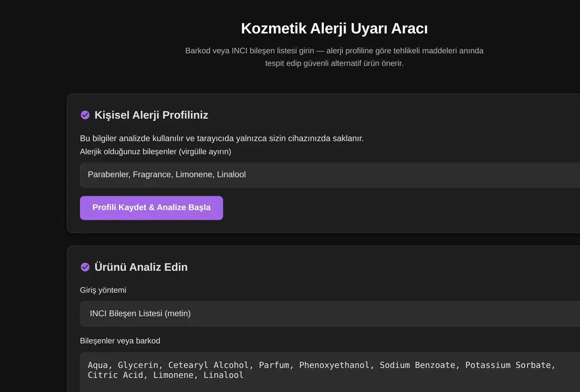Click the 'Bileşenler veya barkod' label
The height and width of the screenshot is (392, 580).
pos(120,341)
